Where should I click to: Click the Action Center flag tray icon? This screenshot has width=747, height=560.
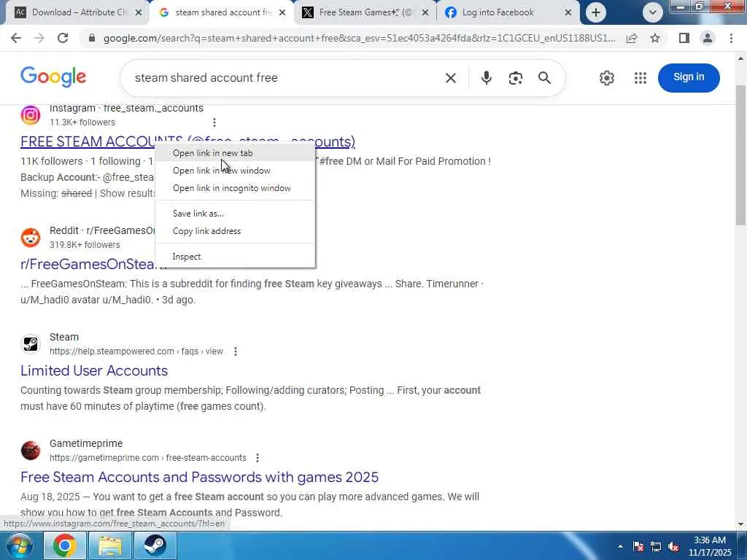click(638, 547)
